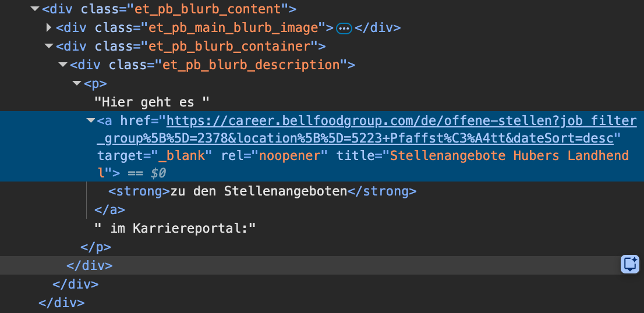Click the rel attribute value "noopener"
The image size is (644, 313).
288,156
